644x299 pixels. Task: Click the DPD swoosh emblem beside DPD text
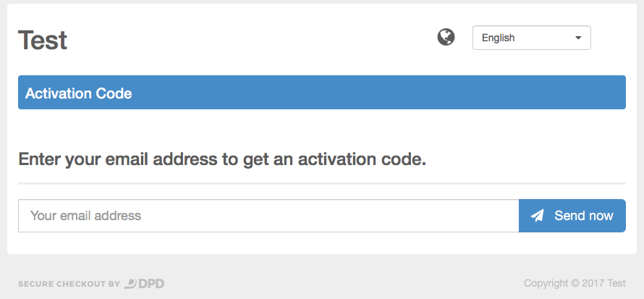point(130,283)
